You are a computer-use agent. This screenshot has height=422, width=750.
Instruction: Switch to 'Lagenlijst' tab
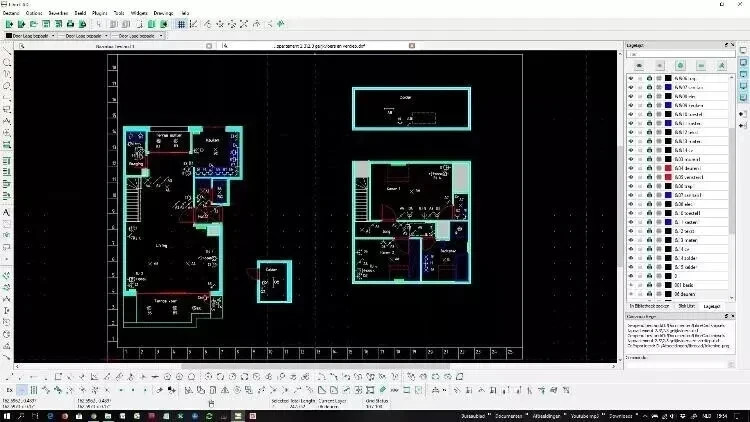[711, 306]
